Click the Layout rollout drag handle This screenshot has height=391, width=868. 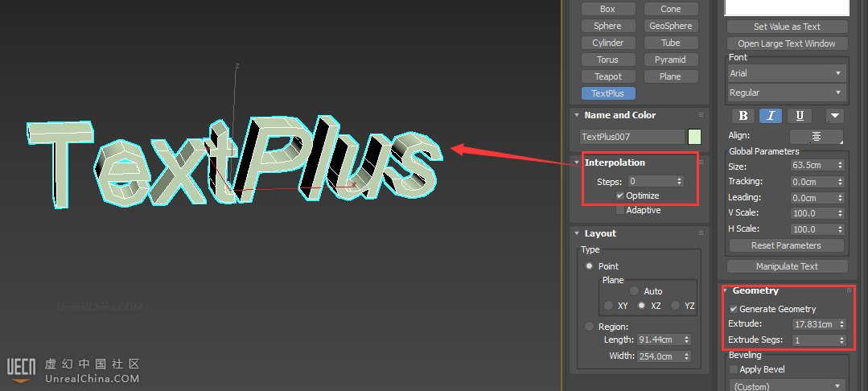[701, 233]
